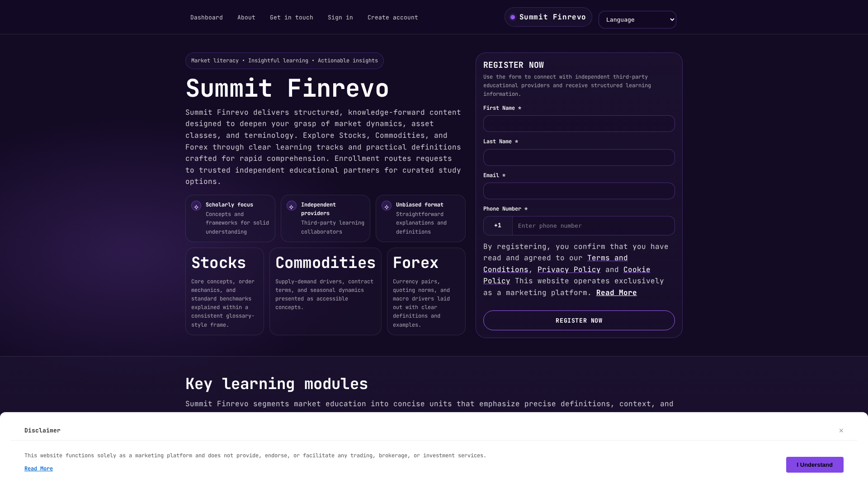Click the Summit Finrevo main heading

[287, 89]
